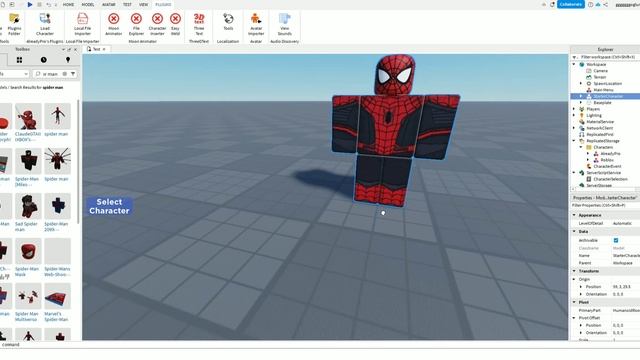
Task: Open the PLUGINS ribbon tab
Action: pyautogui.click(x=163, y=4)
